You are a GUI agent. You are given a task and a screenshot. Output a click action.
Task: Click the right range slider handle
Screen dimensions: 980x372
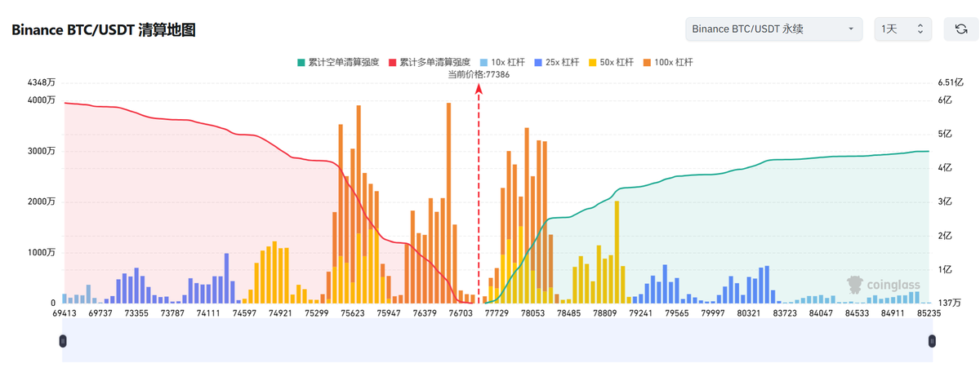[x=932, y=341]
